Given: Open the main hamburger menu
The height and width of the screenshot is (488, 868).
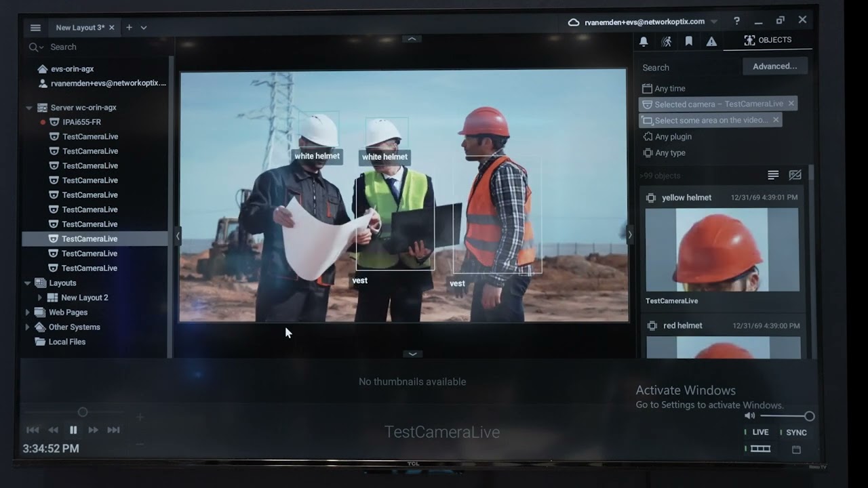Looking at the screenshot, I should pos(35,28).
